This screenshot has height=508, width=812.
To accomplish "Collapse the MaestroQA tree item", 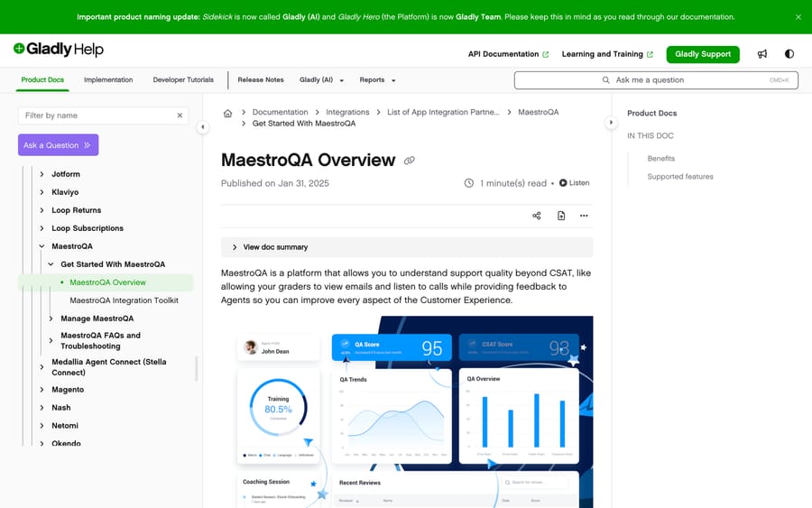I will [x=42, y=246].
